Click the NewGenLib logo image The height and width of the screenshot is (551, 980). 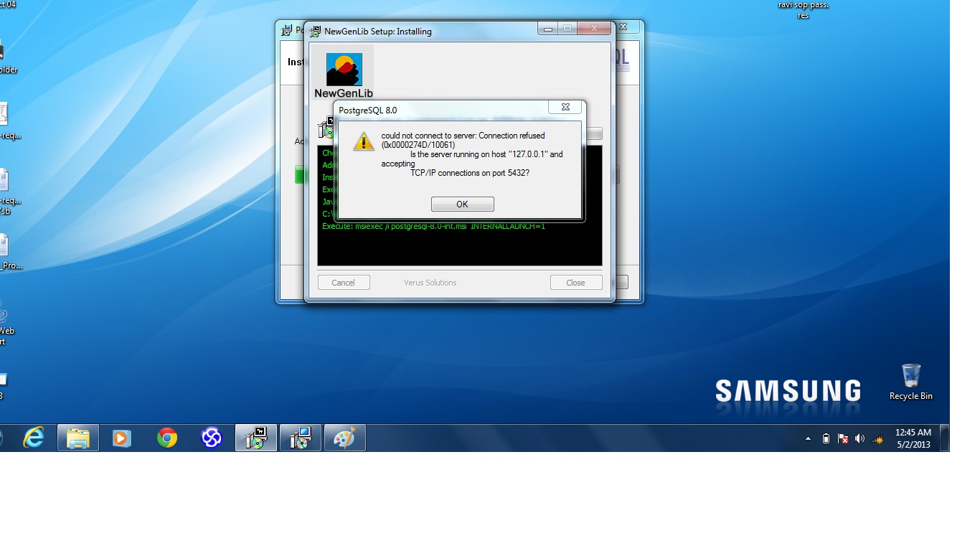click(344, 72)
